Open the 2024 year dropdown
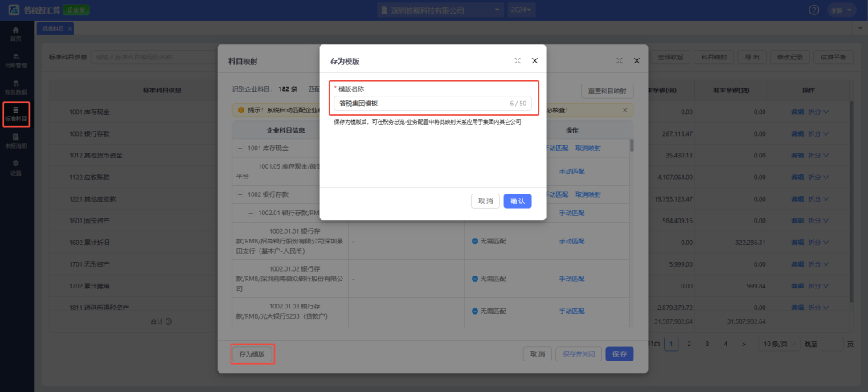This screenshot has width=868, height=392. 522,10
